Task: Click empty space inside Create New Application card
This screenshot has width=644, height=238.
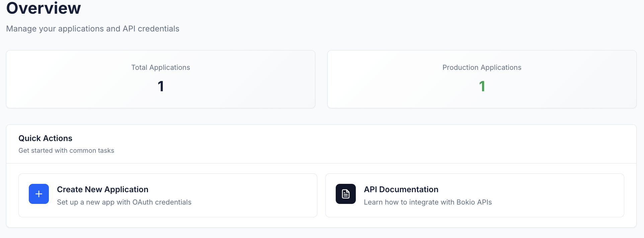Action: [254, 196]
